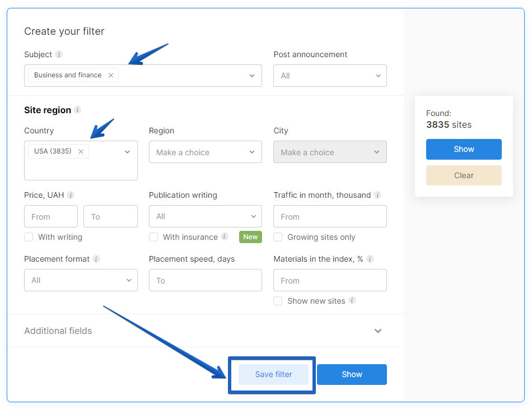
Task: Click the info icon beside Site region
Action: (77, 110)
